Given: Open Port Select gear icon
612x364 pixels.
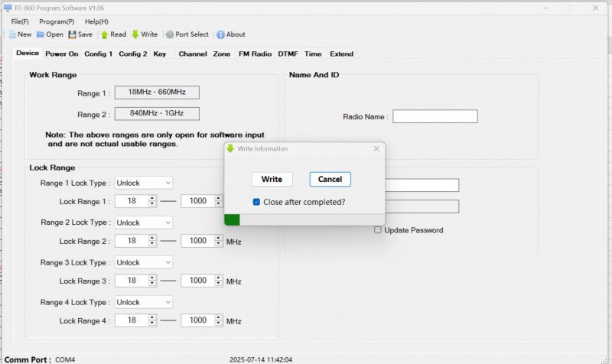Looking at the screenshot, I should click(x=170, y=34).
